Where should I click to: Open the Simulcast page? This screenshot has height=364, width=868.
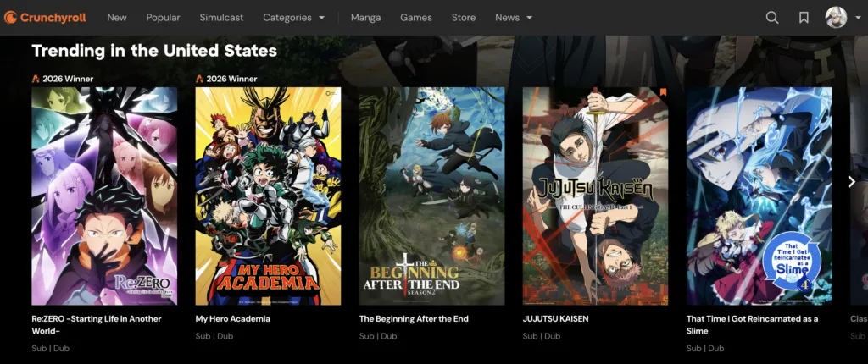pyautogui.click(x=221, y=18)
